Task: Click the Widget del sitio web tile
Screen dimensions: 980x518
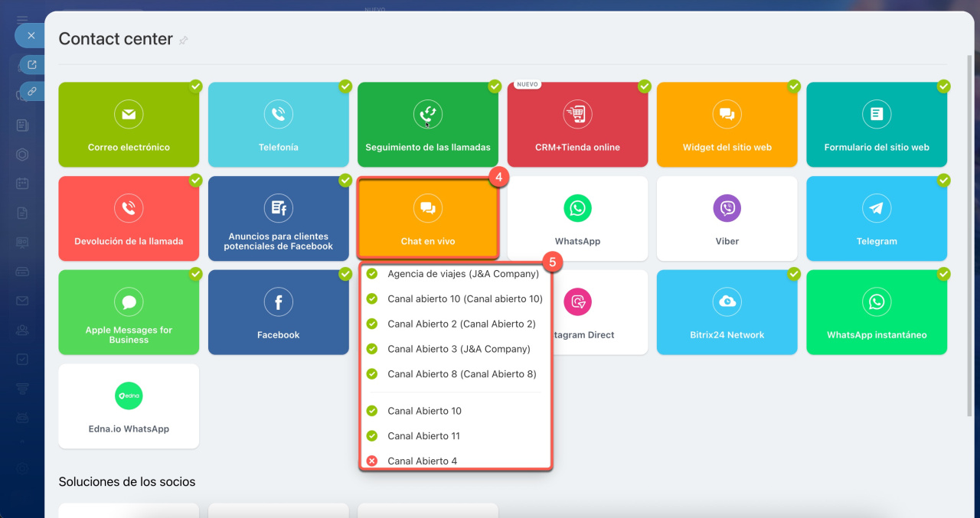Action: tap(727, 124)
